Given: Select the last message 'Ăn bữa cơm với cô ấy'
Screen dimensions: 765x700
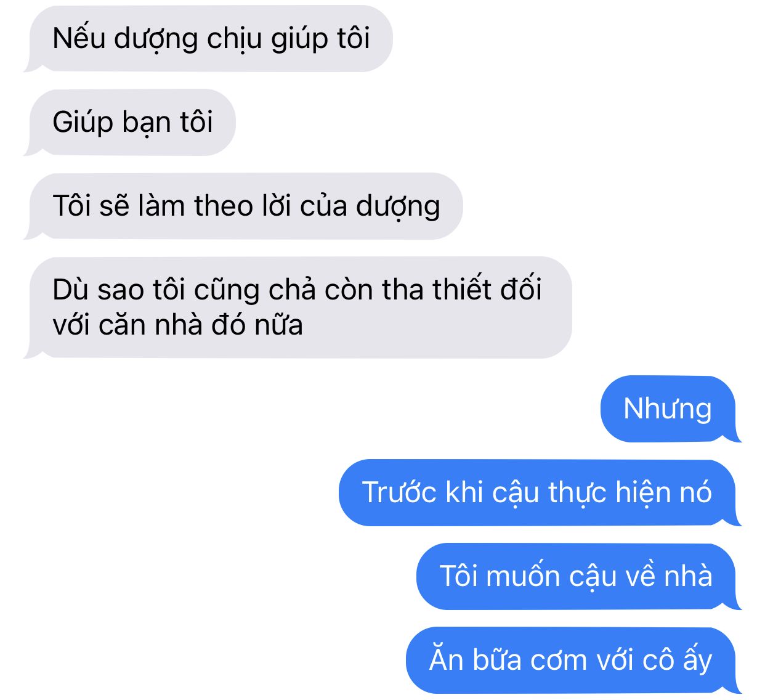Looking at the screenshot, I should (x=573, y=660).
